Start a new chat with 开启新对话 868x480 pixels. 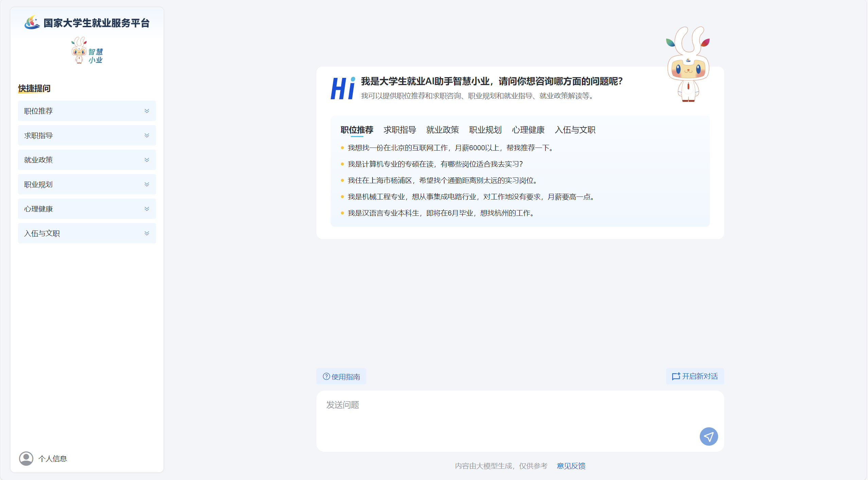click(695, 376)
